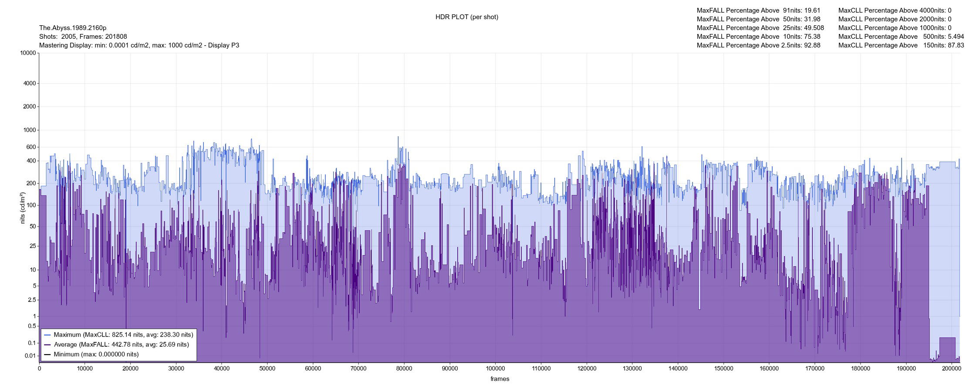
Task: Click the blue Maximum legend line swatch
Action: point(47,335)
